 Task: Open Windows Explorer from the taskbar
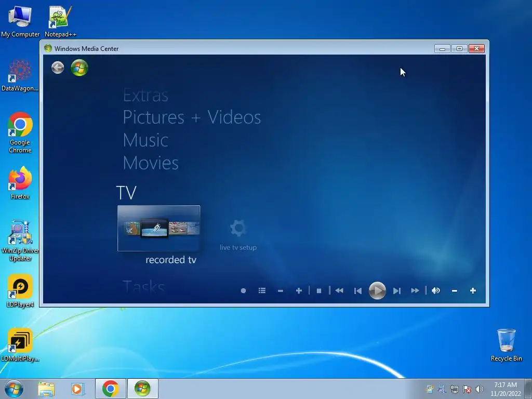(x=46, y=389)
